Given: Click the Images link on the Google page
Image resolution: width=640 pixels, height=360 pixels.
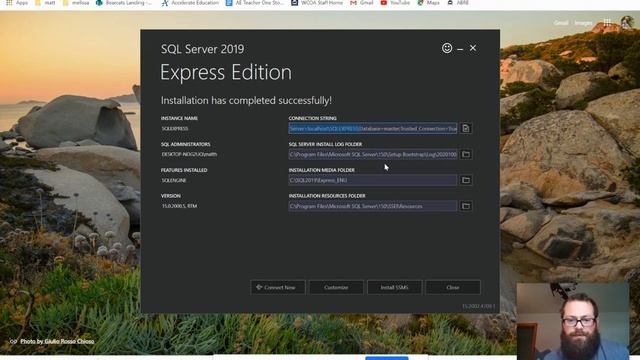Looking at the screenshot, I should coord(583,23).
